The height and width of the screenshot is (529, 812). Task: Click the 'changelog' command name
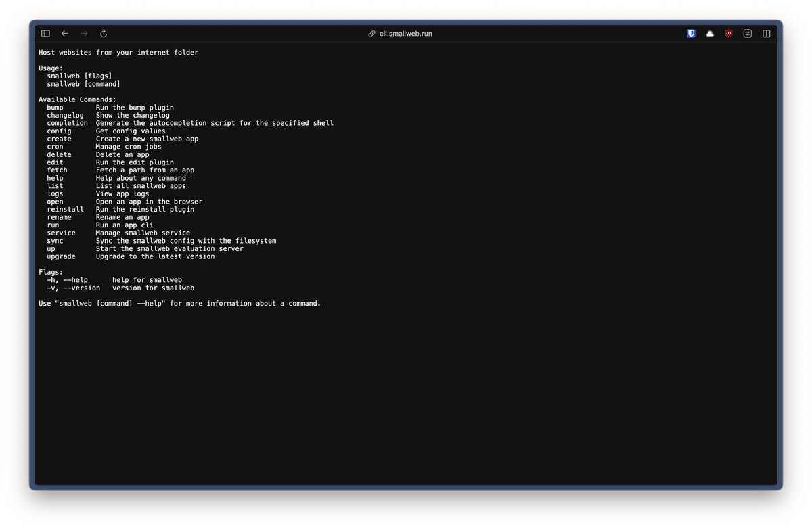[x=65, y=115]
